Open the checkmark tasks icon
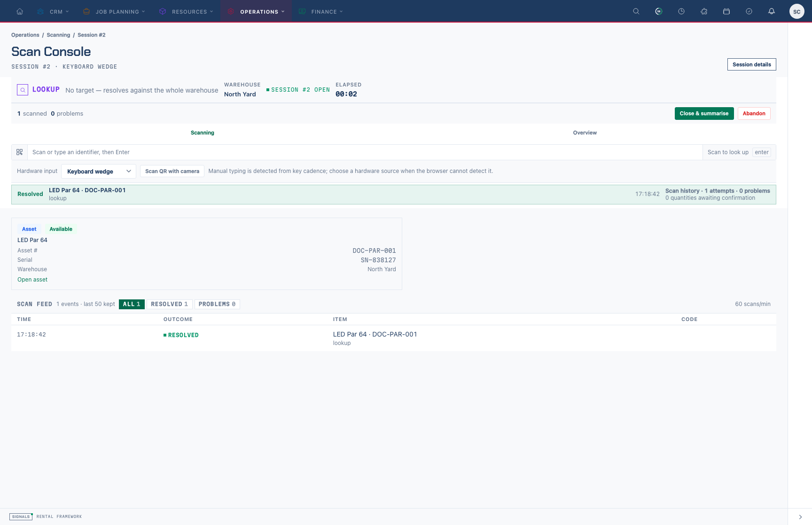The width and height of the screenshot is (812, 525). 749,11
